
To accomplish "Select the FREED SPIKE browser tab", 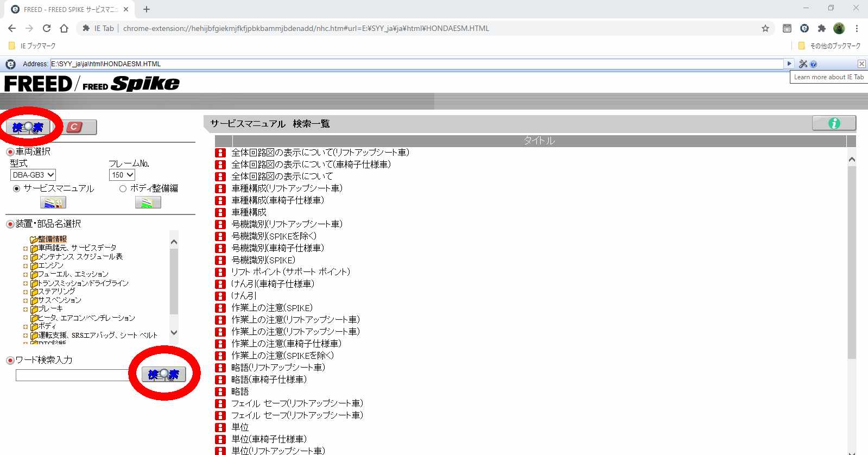I will 69,9.
